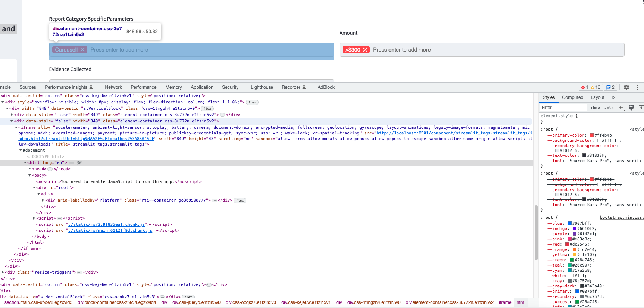Open the Application tab

click(202, 87)
